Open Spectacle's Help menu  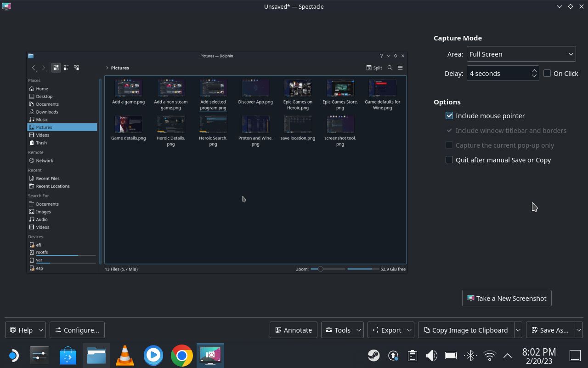[x=25, y=330]
